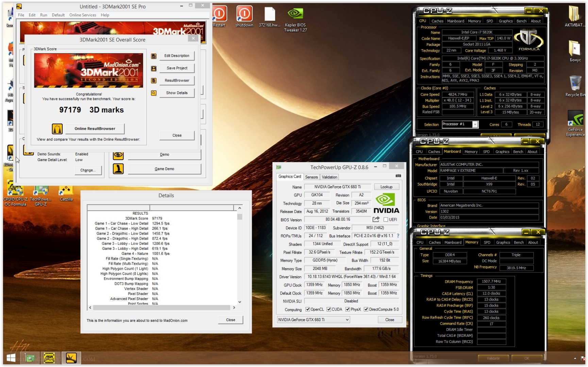588x367 pixels.
Task: Open the Online Services menu
Action: point(83,15)
